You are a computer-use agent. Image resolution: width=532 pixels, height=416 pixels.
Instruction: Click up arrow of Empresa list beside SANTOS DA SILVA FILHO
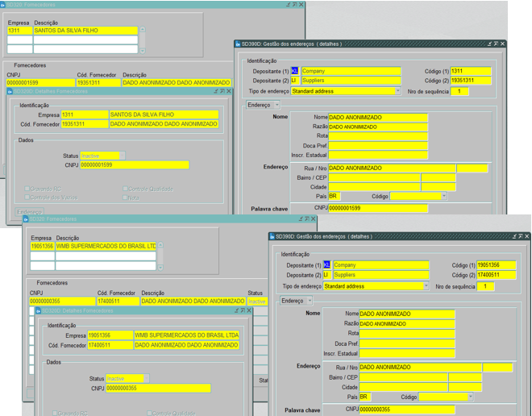coord(143,30)
